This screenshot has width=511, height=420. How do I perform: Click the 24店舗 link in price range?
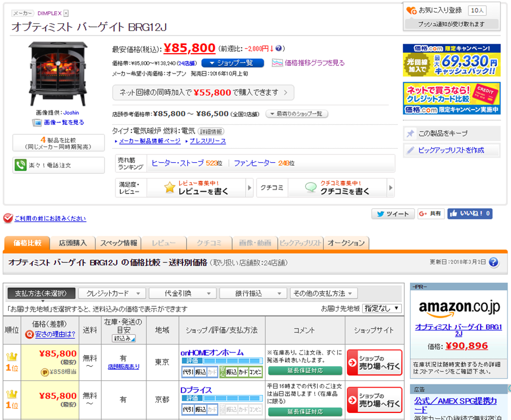pos(187,63)
